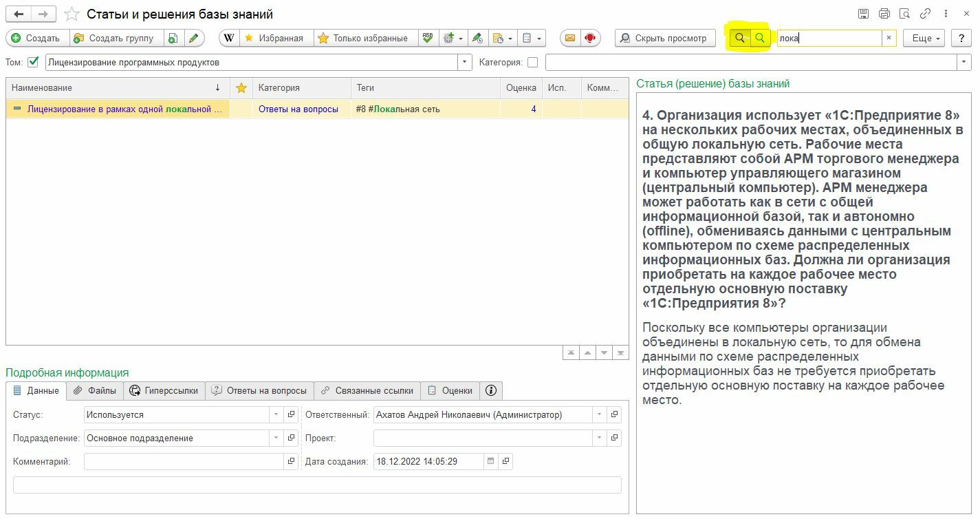Click the Оценка column header
980x519 pixels.
(x=521, y=87)
